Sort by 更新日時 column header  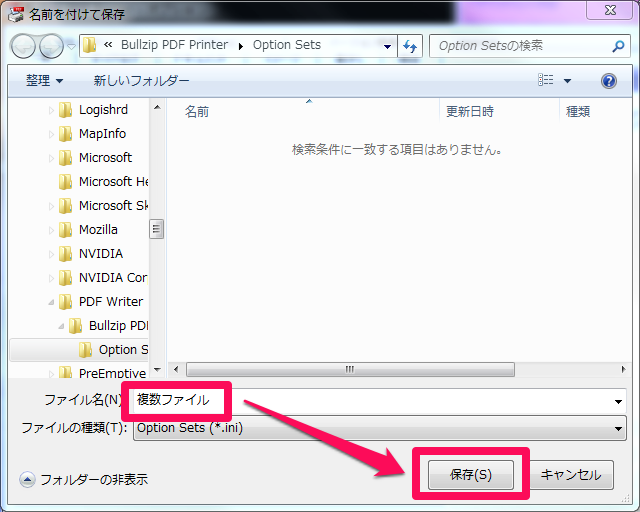470,111
